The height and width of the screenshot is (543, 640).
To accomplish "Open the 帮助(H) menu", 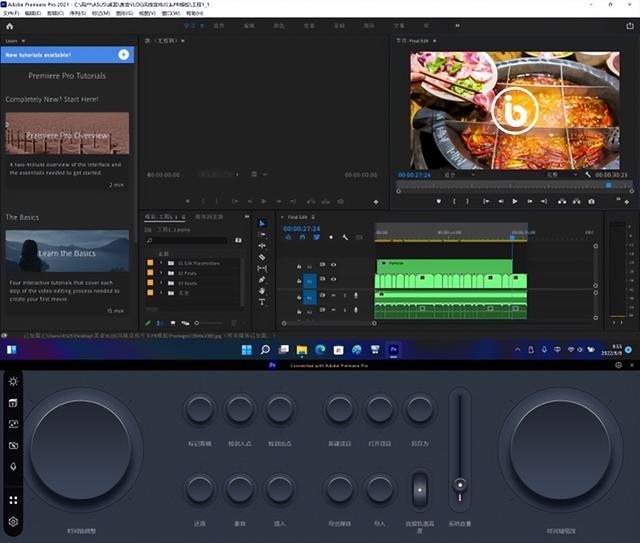I will click(195, 13).
